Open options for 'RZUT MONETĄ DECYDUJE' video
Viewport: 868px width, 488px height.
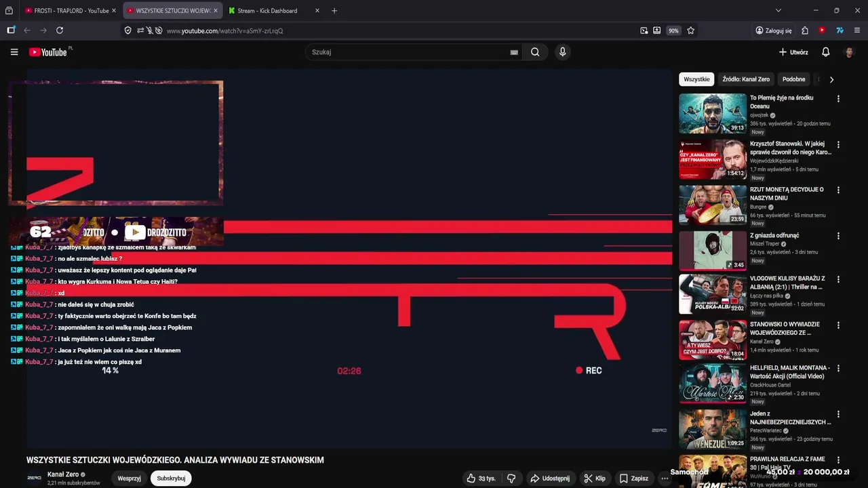click(x=838, y=190)
